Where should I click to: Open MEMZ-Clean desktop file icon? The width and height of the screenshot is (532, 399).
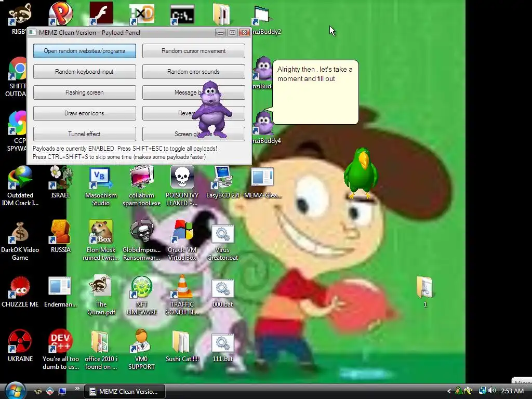tap(262, 182)
